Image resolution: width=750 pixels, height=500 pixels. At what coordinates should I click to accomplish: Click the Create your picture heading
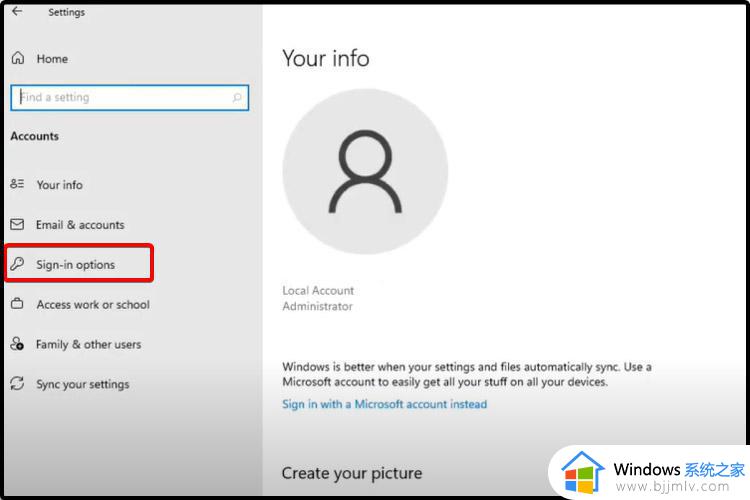[352, 473]
